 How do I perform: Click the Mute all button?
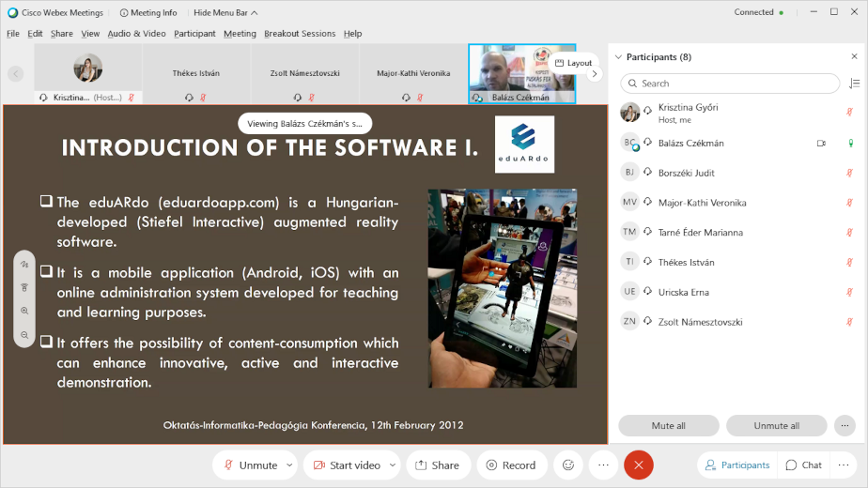click(669, 426)
